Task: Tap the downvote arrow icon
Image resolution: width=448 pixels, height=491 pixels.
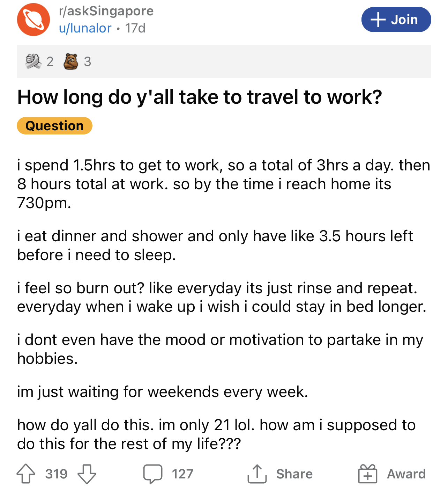Action: click(x=87, y=474)
